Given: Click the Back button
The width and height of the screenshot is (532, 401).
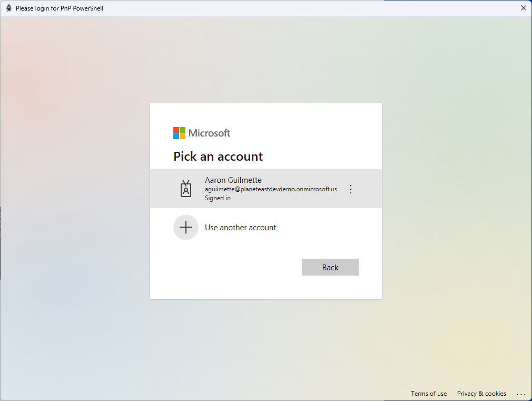Looking at the screenshot, I should [330, 267].
